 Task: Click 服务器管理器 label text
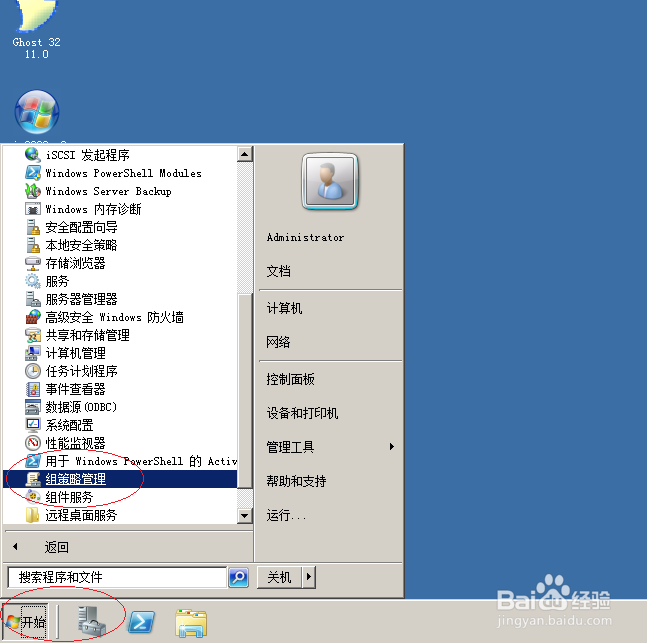(x=81, y=299)
